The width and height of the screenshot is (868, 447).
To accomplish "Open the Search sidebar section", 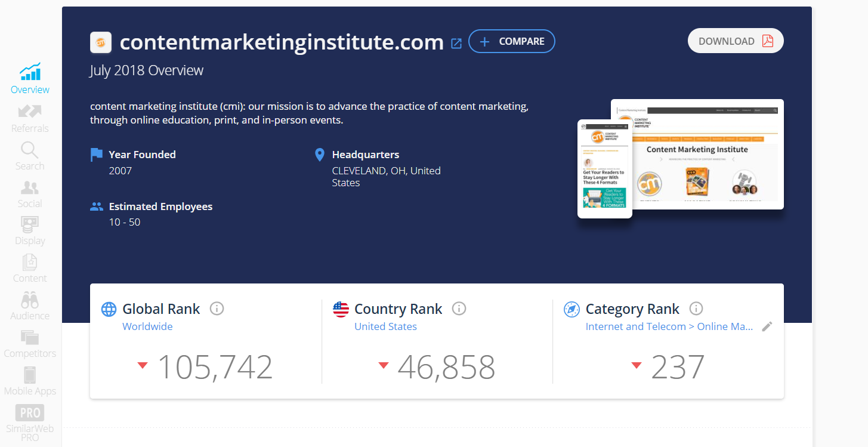I will pyautogui.click(x=30, y=156).
